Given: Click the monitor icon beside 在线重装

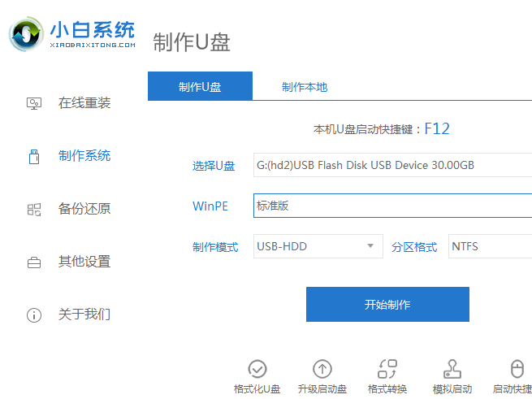Looking at the screenshot, I should 34,103.
